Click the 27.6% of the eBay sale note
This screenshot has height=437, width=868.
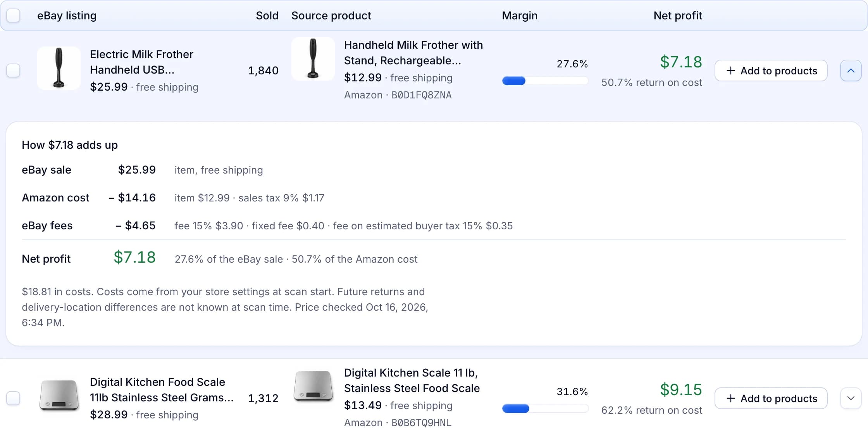[229, 259]
